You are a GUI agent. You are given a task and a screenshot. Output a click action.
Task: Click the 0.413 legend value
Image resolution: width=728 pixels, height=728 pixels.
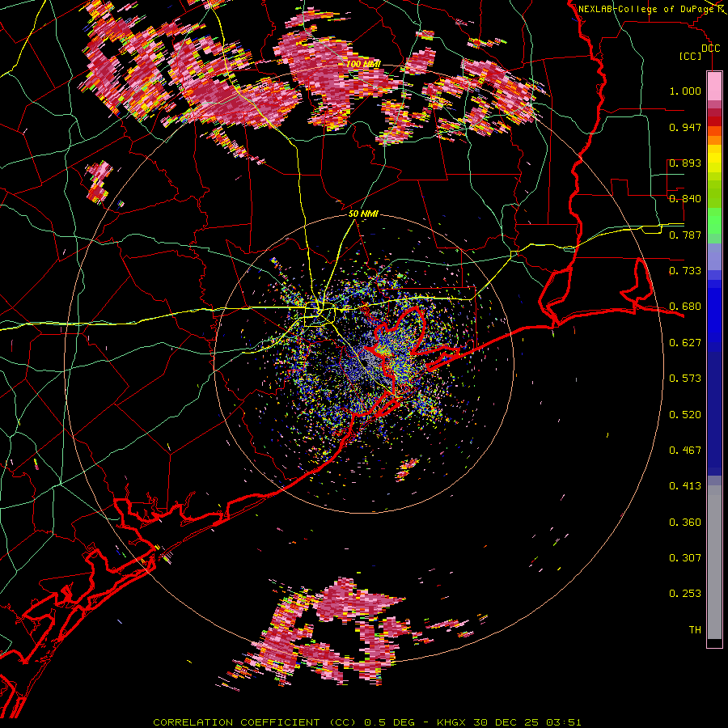tap(685, 486)
